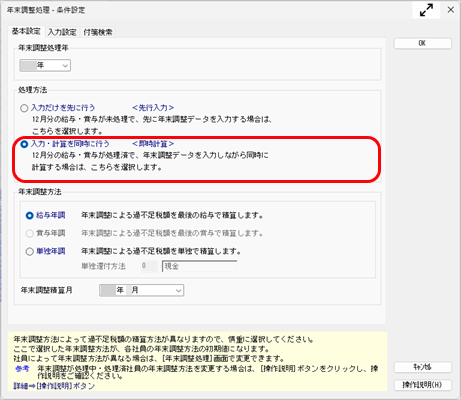The image size is (461, 400).
Task: Click the 年末調整方法 group heading
Action: 40,192
